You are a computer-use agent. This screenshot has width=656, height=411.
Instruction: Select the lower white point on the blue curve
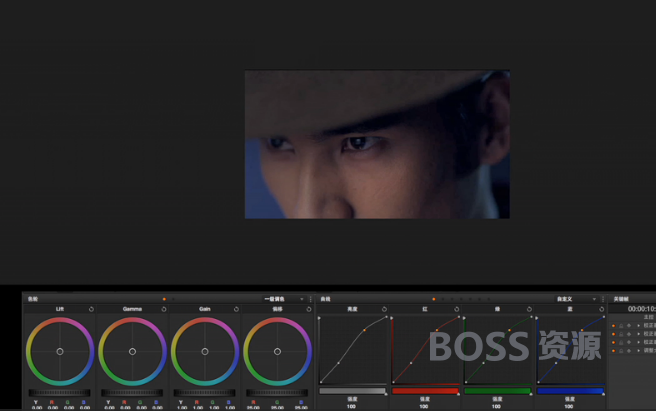point(556,363)
